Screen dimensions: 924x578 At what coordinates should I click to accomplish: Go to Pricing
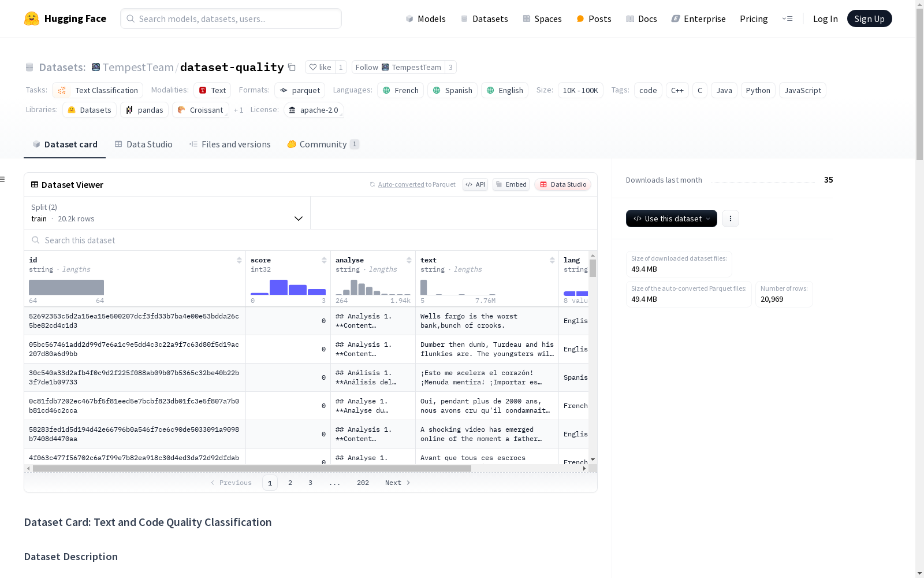[754, 18]
